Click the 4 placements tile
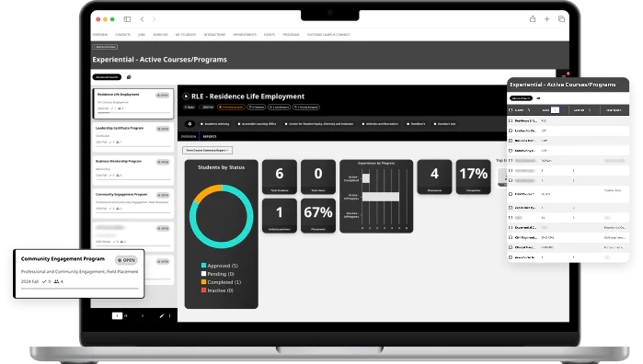 pos(435,176)
